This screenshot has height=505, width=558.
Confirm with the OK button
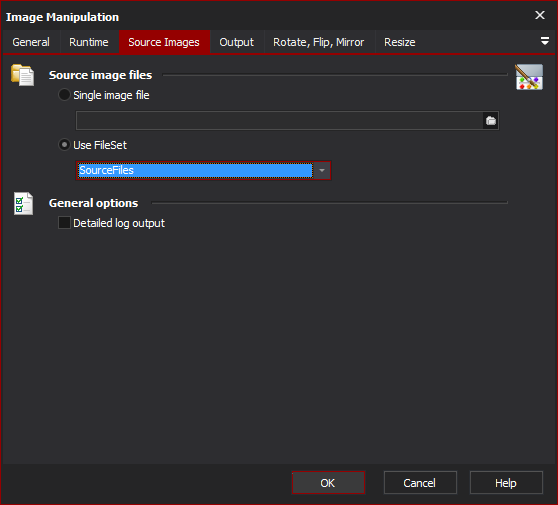click(x=328, y=483)
